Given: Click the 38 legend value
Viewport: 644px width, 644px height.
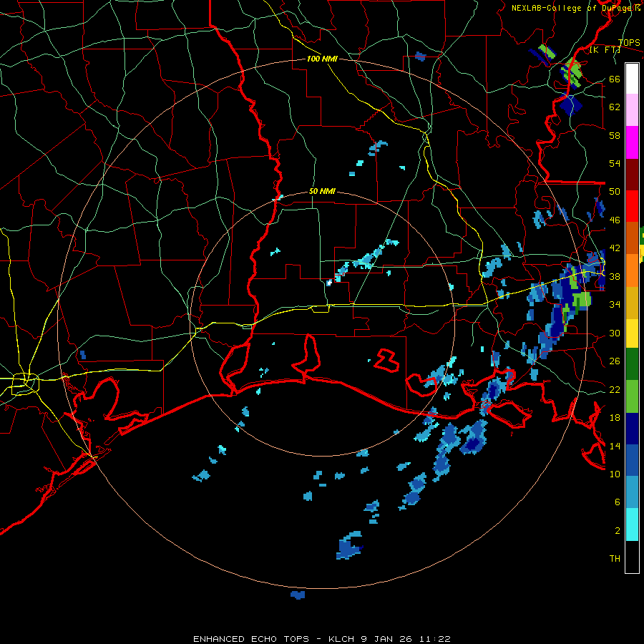Looking at the screenshot, I should [x=615, y=276].
